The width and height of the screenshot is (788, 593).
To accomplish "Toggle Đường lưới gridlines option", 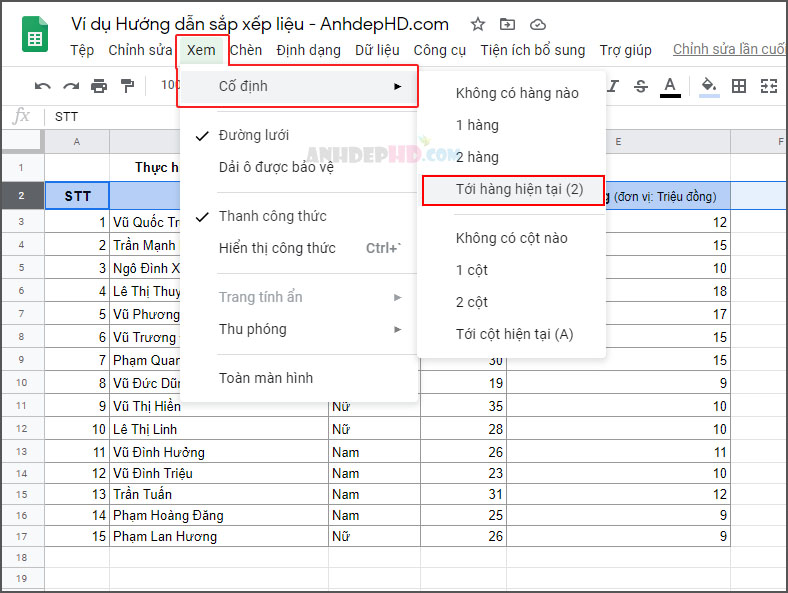I will [x=299, y=135].
